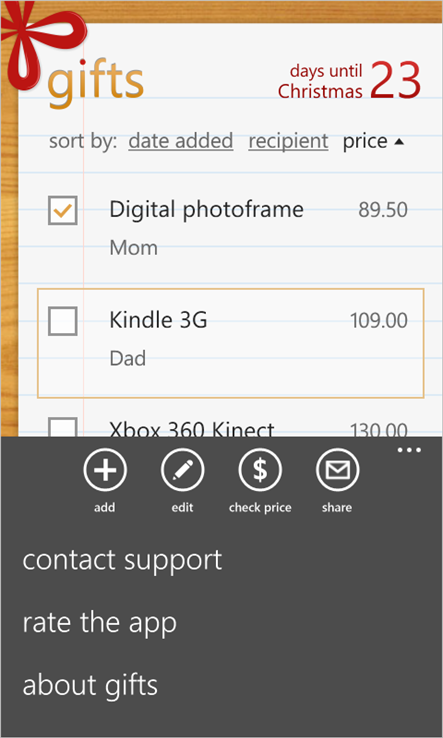Uncheck the Digital photoframe checkbox

point(63,210)
